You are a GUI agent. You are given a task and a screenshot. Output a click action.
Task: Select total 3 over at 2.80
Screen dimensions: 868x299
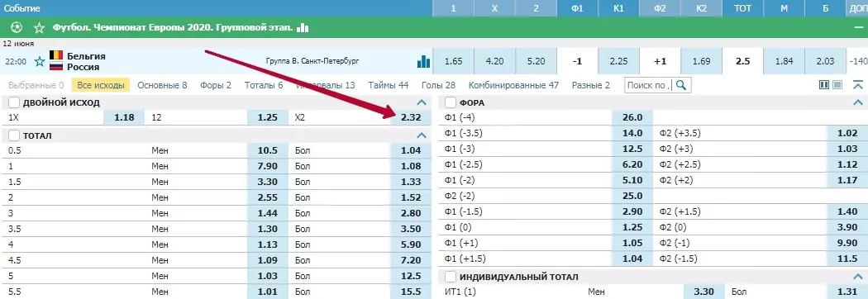click(412, 213)
